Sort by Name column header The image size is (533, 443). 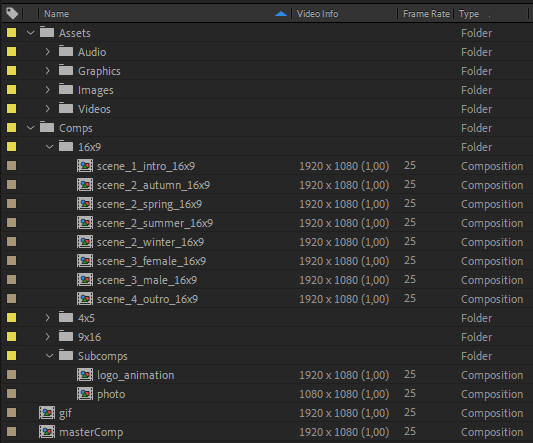pos(56,14)
